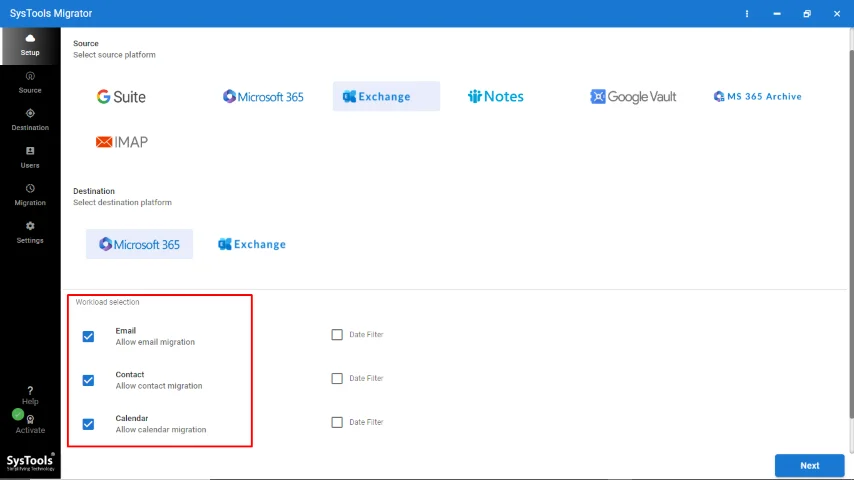Go to the Users sidebar section
Viewport: 854px width, 480px height.
[x=30, y=157]
